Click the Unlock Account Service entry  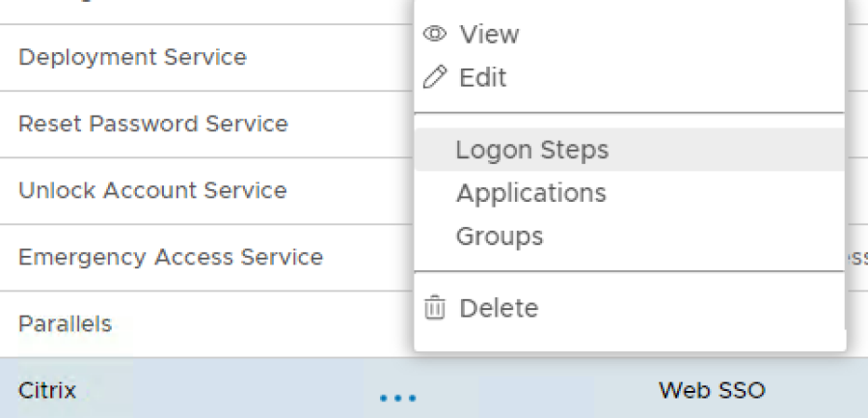coord(152,190)
